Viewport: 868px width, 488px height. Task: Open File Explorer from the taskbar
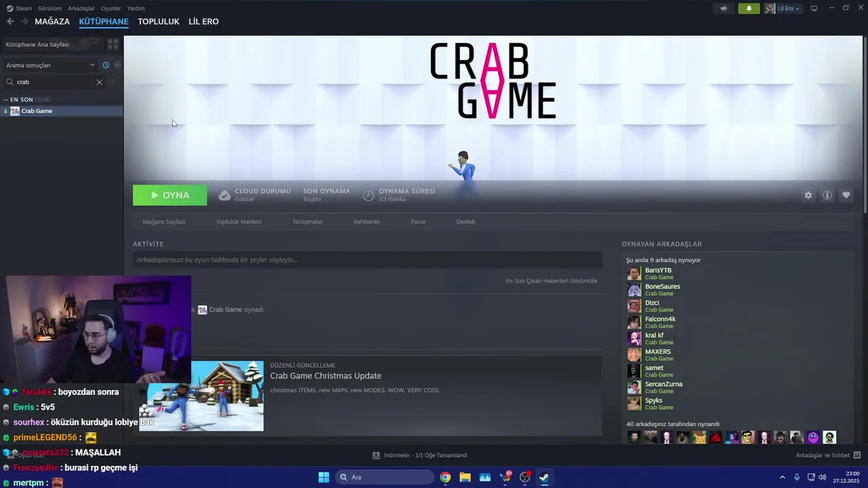[x=465, y=477]
